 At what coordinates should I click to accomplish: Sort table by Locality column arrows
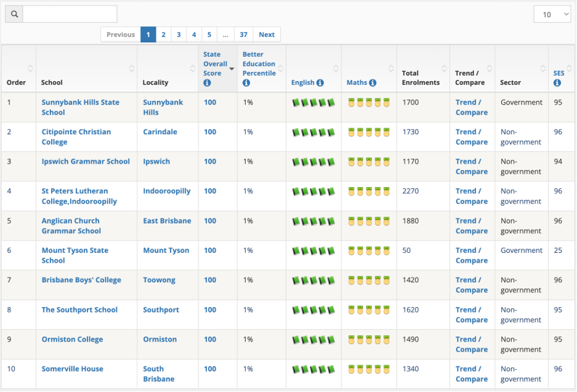tap(191, 69)
